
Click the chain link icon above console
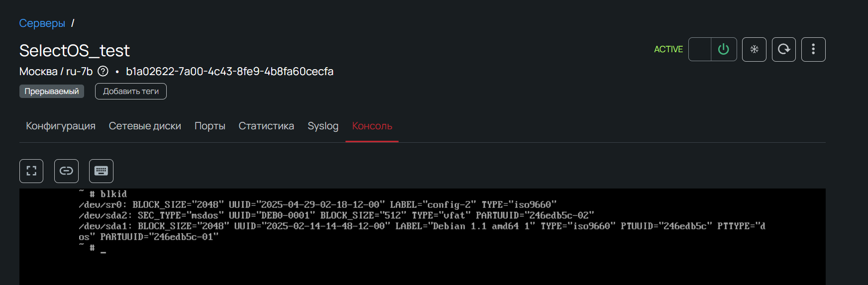coord(66,171)
